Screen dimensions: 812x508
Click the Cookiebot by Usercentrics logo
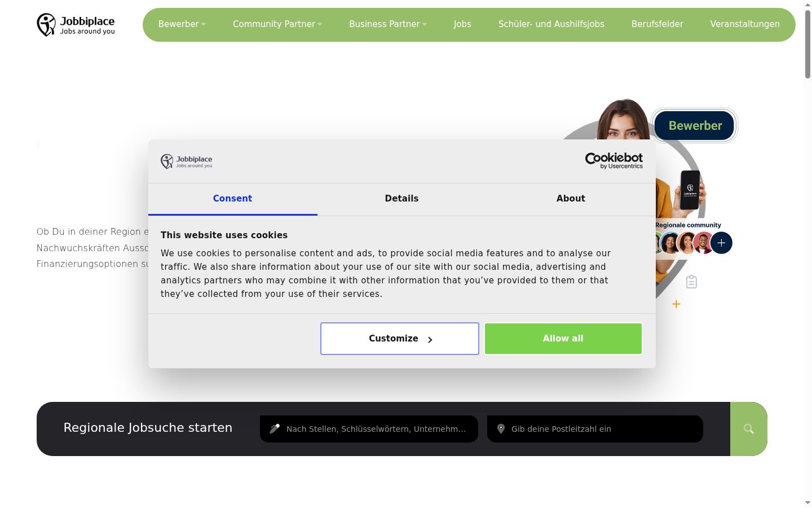pos(614,161)
